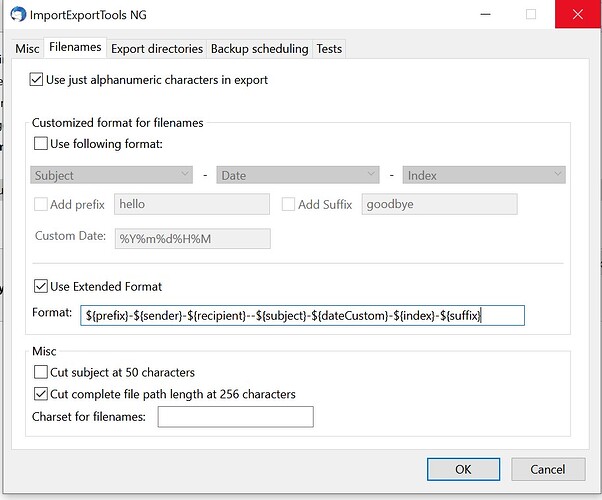
Task: Click the Format: label
Action: (x=52, y=312)
